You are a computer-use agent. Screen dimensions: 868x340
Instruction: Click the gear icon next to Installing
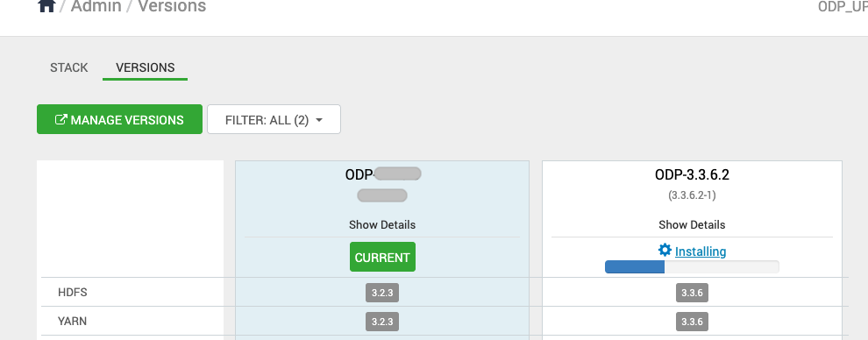click(x=665, y=251)
